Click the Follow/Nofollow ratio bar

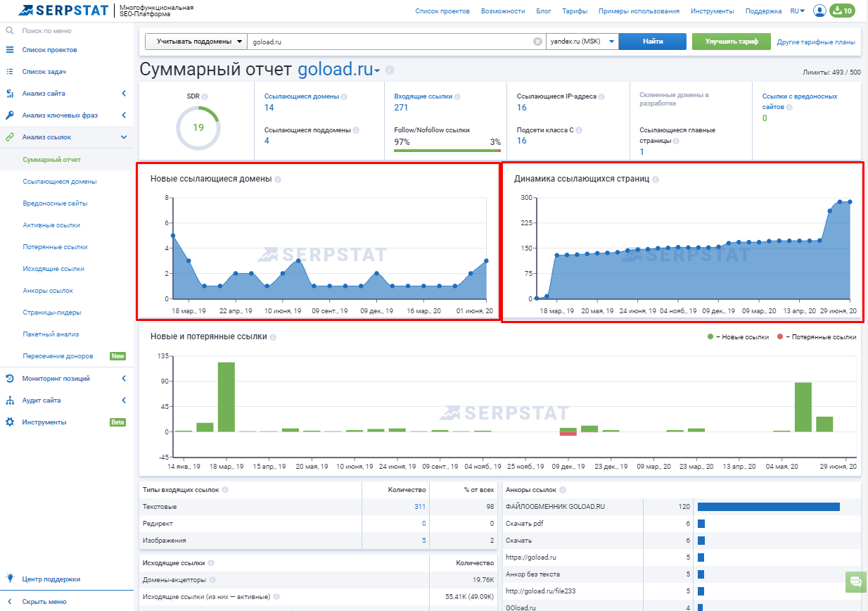(447, 151)
